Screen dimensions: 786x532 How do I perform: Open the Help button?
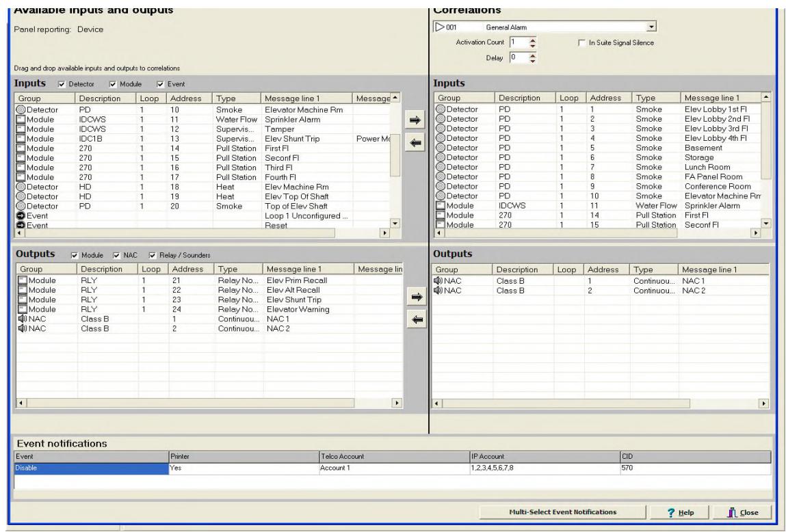pos(680,512)
